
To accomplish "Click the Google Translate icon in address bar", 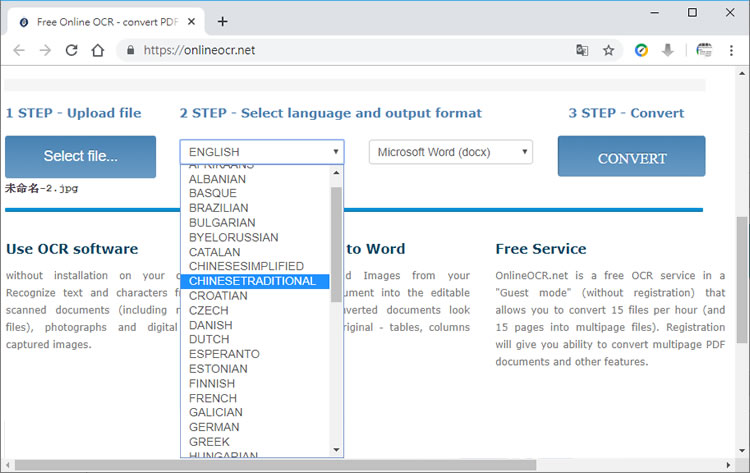I will [x=582, y=50].
